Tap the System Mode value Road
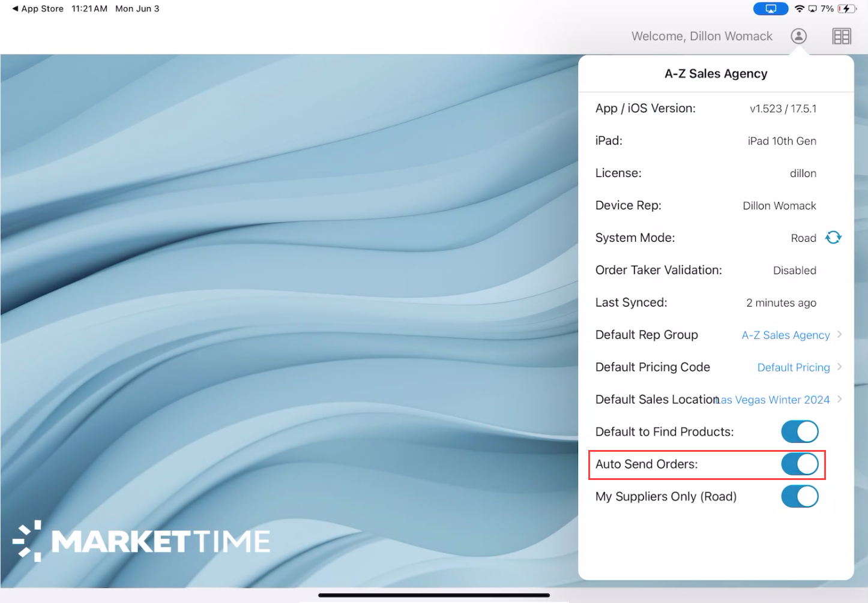868x603 pixels. [x=804, y=238]
